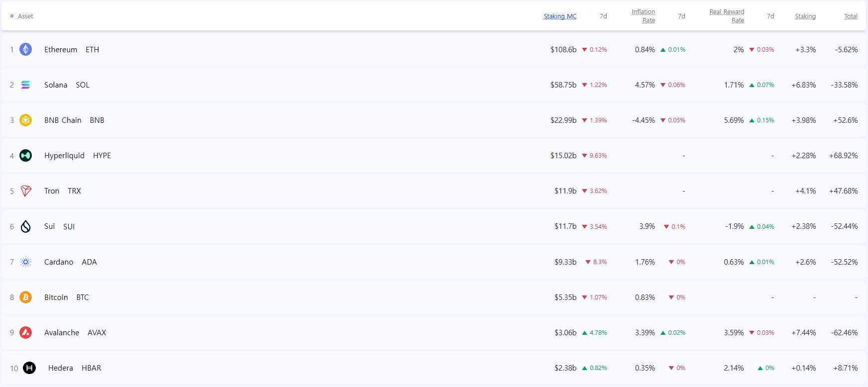868x387 pixels.
Task: Click the Cardano logo icon
Action: [25, 262]
